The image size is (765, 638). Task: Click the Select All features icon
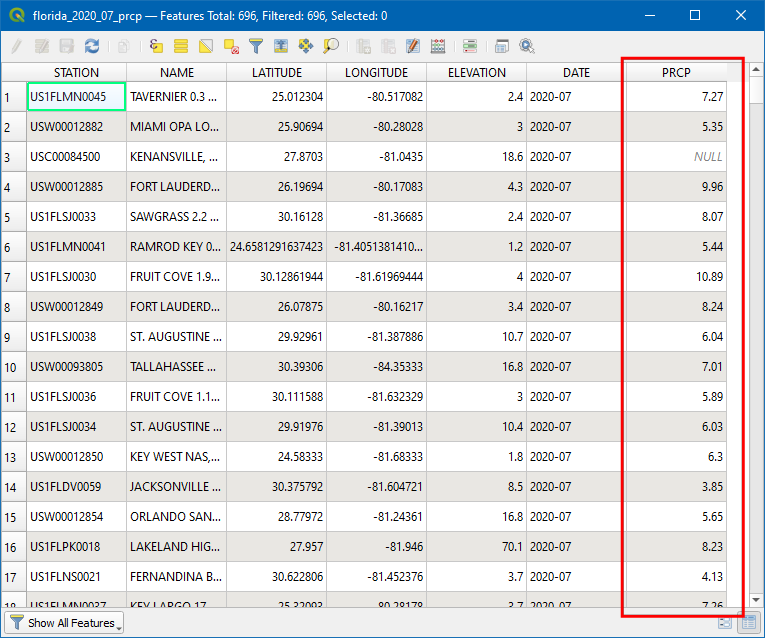181,46
